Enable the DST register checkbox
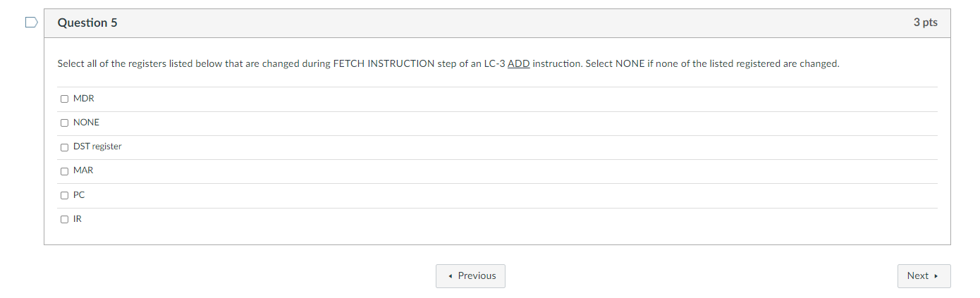 pyautogui.click(x=65, y=147)
